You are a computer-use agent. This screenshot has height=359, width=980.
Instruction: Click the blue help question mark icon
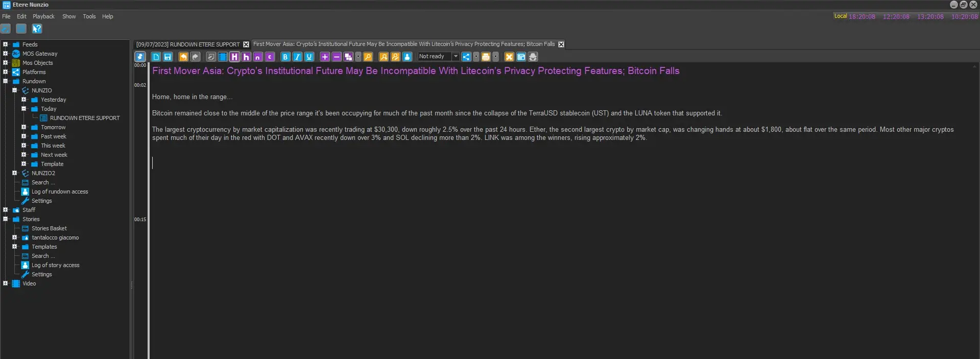[x=37, y=29]
